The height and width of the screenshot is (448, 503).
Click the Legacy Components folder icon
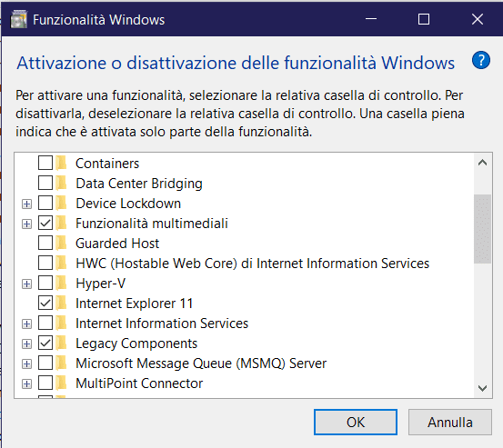click(x=61, y=343)
